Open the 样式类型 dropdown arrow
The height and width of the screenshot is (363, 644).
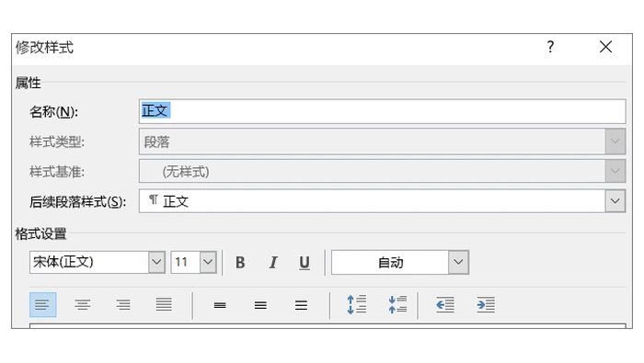coord(615,142)
